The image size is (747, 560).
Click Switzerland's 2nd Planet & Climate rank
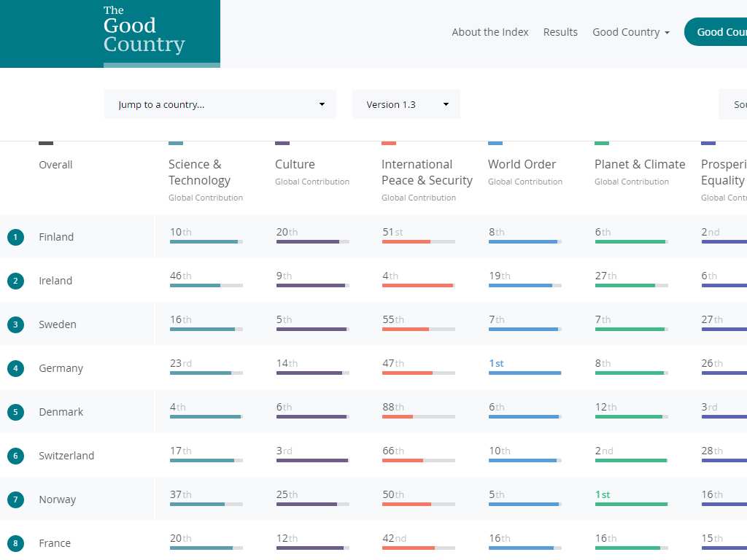coord(604,451)
